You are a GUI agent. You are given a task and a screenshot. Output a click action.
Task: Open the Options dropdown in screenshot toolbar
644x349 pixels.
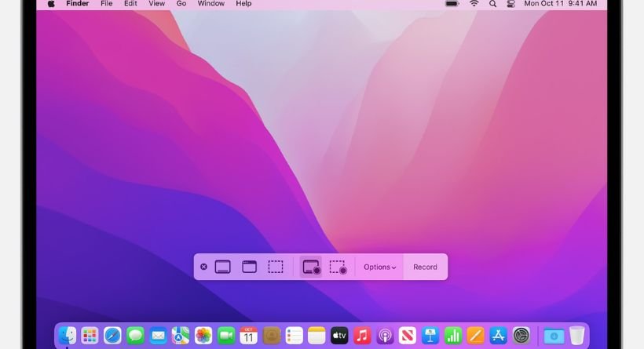point(380,267)
